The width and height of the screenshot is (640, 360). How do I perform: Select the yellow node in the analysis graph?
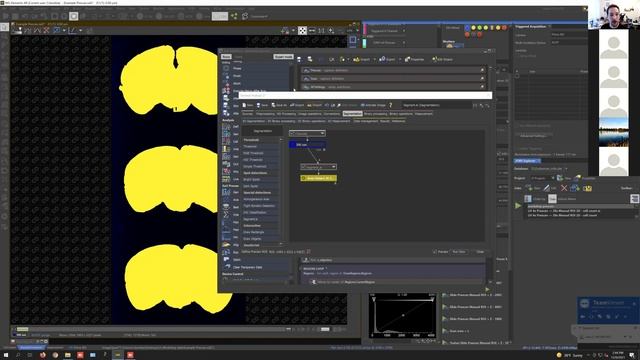[x=318, y=178]
